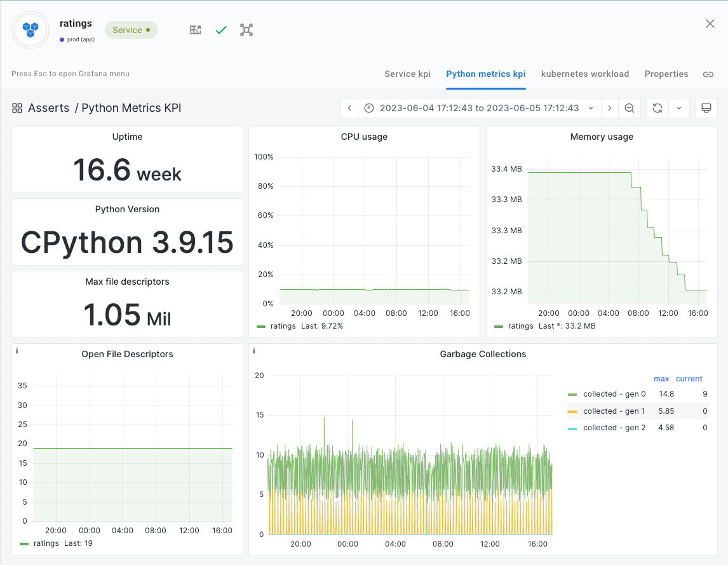728x565 pixels.
Task: Refresh the dashboard with the refresh icon
Action: coord(657,108)
